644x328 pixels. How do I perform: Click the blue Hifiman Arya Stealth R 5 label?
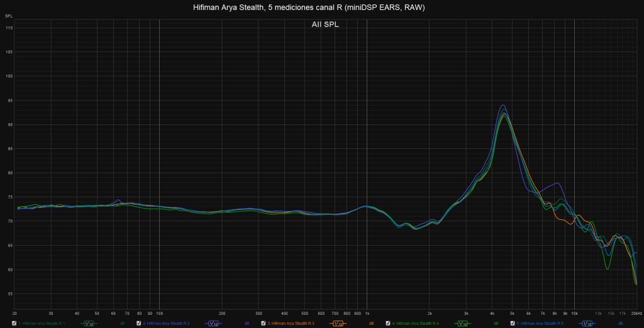pos(540,323)
